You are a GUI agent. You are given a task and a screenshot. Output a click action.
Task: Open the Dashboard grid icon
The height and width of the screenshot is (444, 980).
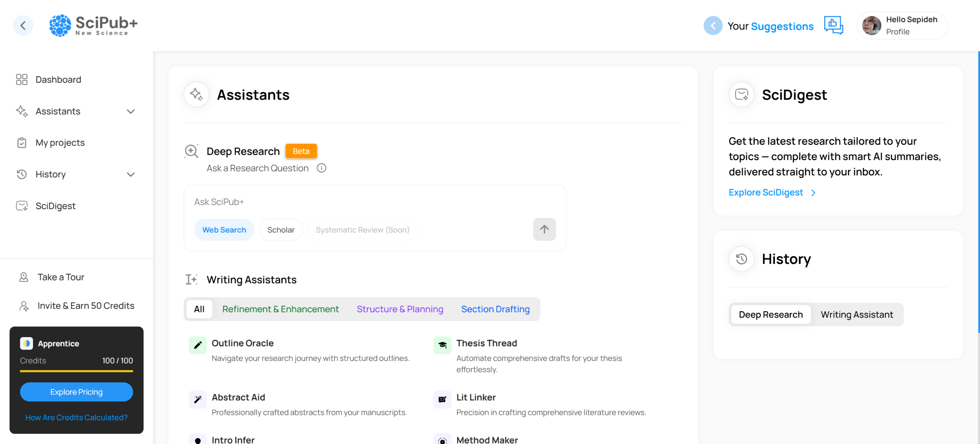click(22, 79)
